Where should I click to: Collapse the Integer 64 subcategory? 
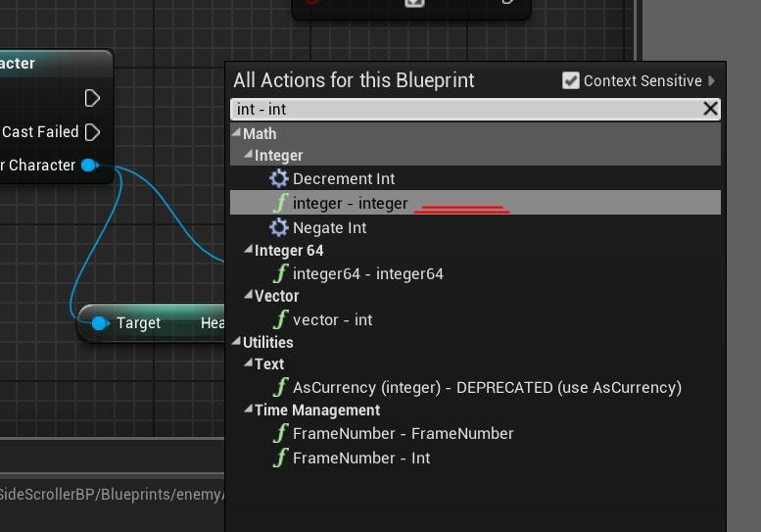point(248,250)
